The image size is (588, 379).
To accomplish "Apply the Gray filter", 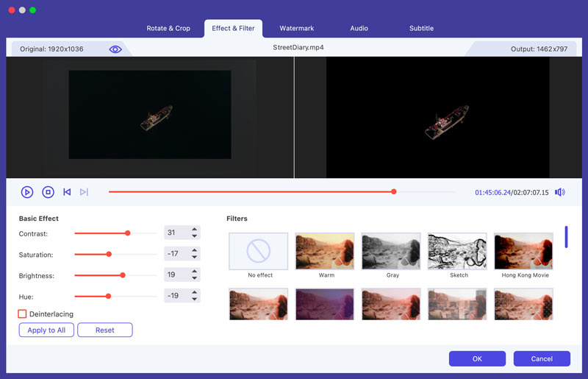I will pos(391,251).
